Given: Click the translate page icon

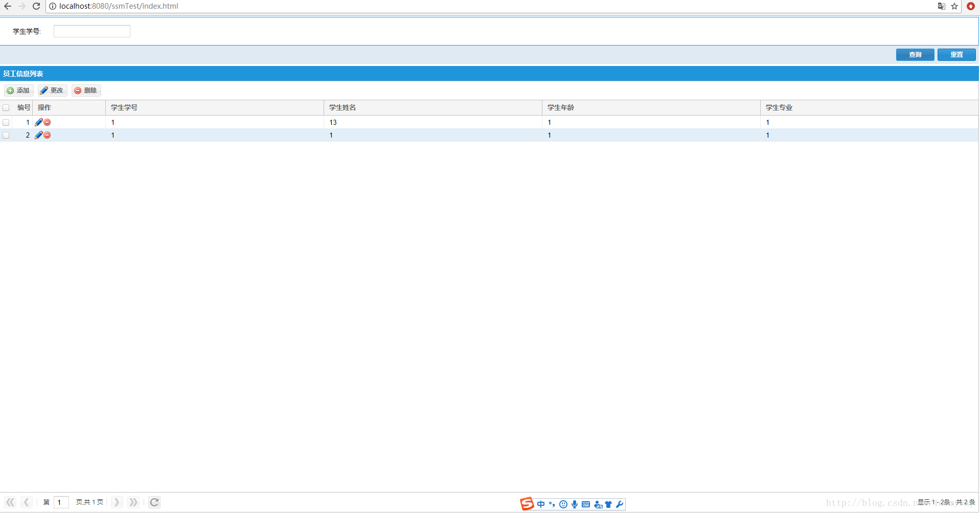Looking at the screenshot, I should click(941, 6).
